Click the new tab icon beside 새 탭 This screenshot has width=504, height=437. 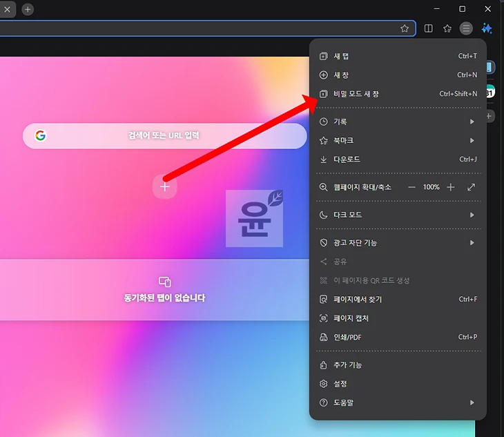[323, 56]
